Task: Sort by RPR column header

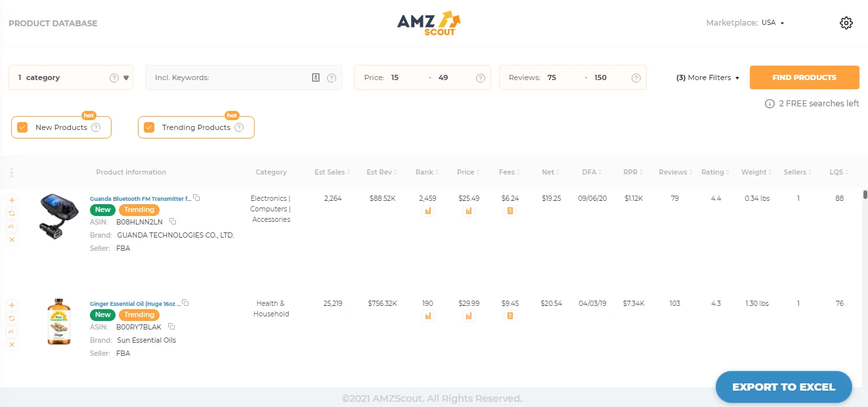Action: click(633, 172)
